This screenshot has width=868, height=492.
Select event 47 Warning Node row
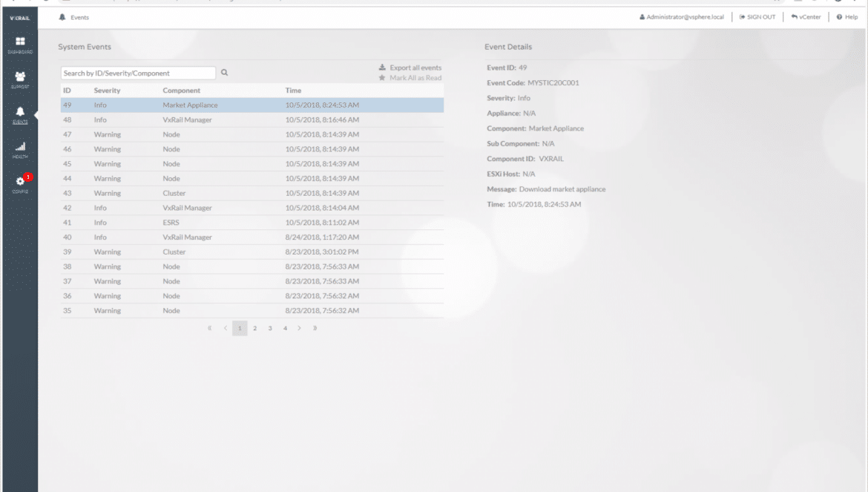point(252,134)
